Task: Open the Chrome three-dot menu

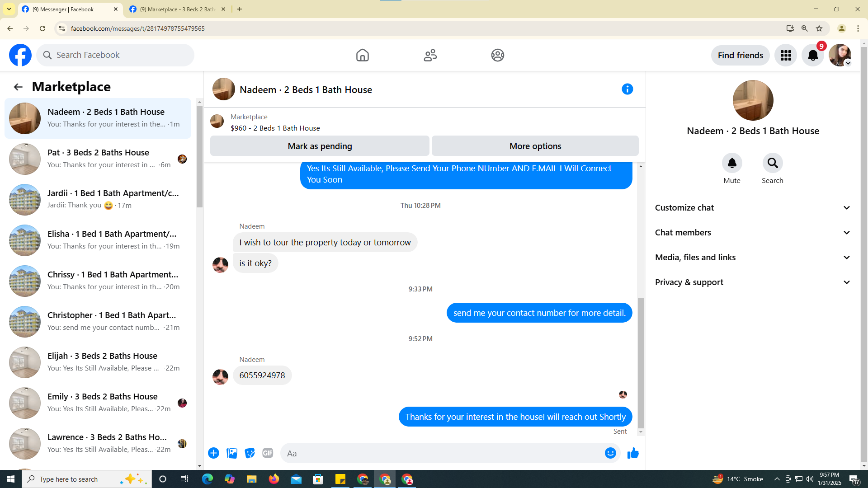Action: coord(858,28)
